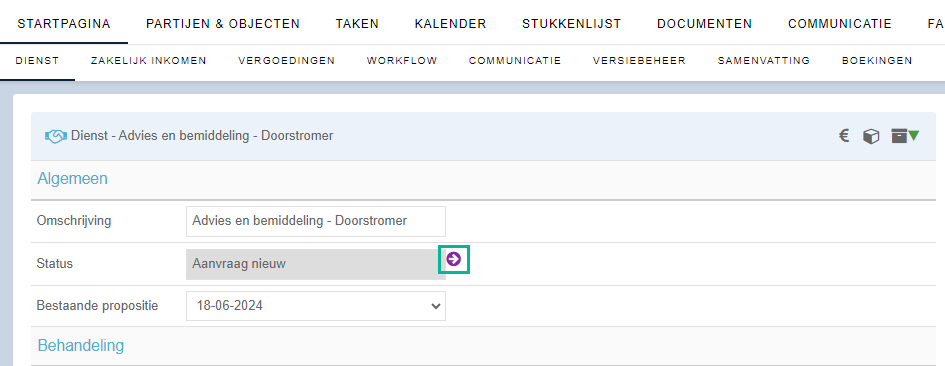
Task: Open the Startpagina tab
Action: (x=64, y=24)
